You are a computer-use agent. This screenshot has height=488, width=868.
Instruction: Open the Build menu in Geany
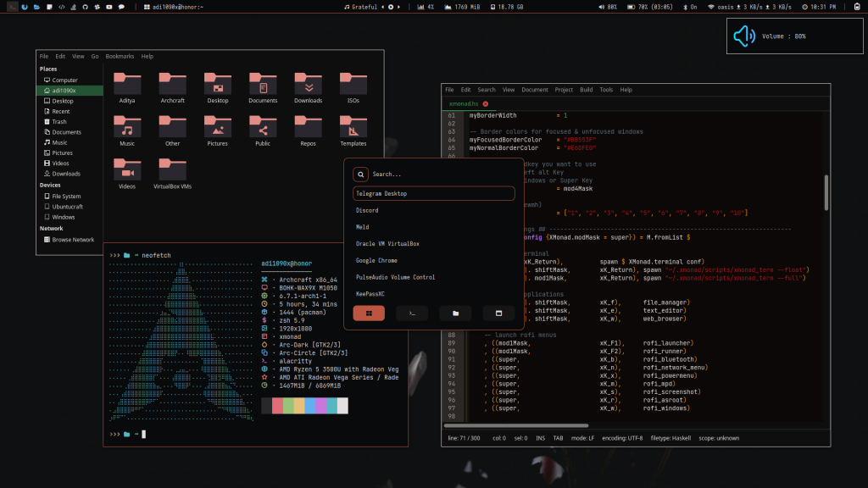586,89
